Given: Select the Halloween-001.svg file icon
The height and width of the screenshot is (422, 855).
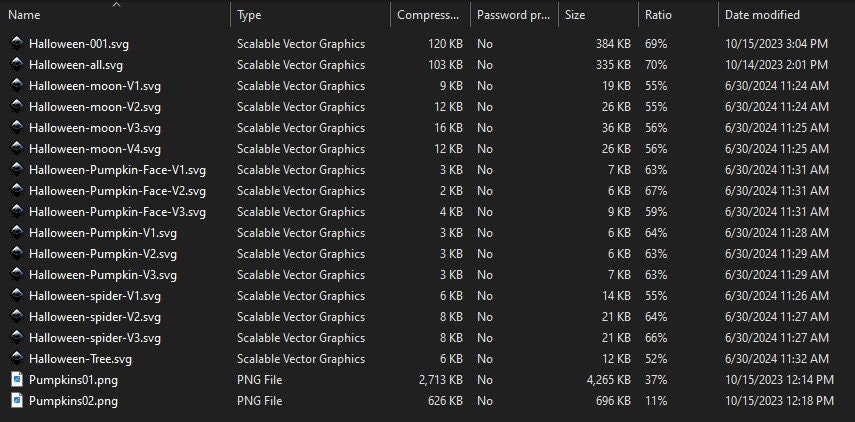Looking at the screenshot, I should coord(17,44).
